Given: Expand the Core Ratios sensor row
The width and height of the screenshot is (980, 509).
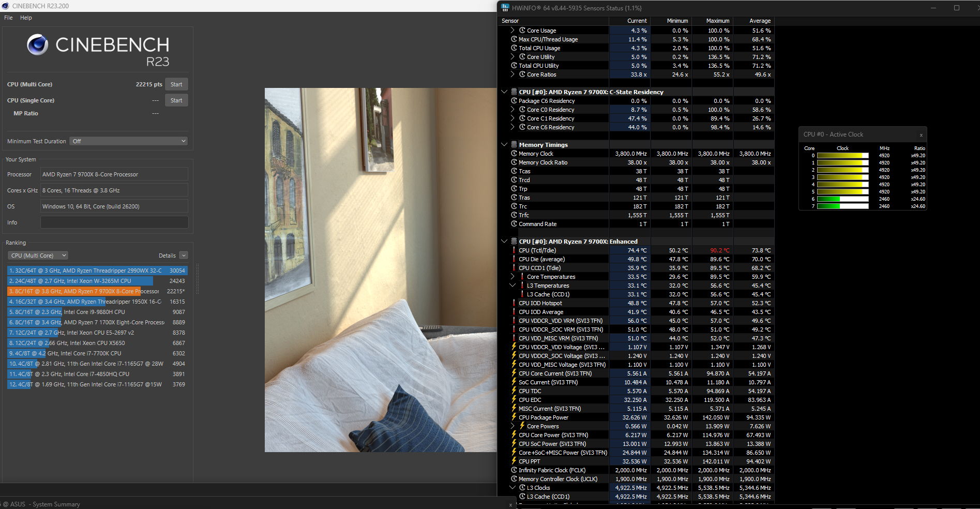Looking at the screenshot, I should point(512,74).
